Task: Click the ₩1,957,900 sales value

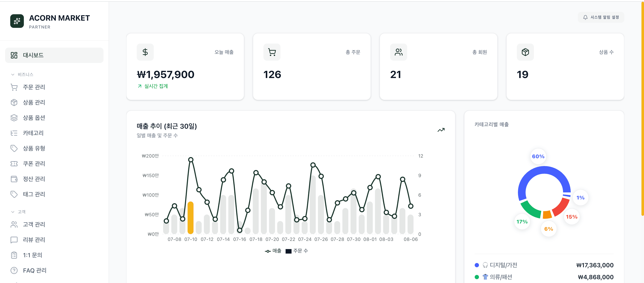Action: pyautogui.click(x=165, y=74)
